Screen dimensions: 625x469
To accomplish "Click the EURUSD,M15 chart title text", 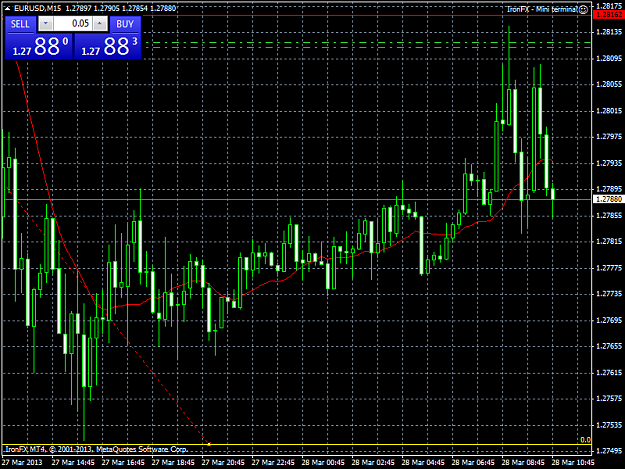I will pyautogui.click(x=38, y=8).
